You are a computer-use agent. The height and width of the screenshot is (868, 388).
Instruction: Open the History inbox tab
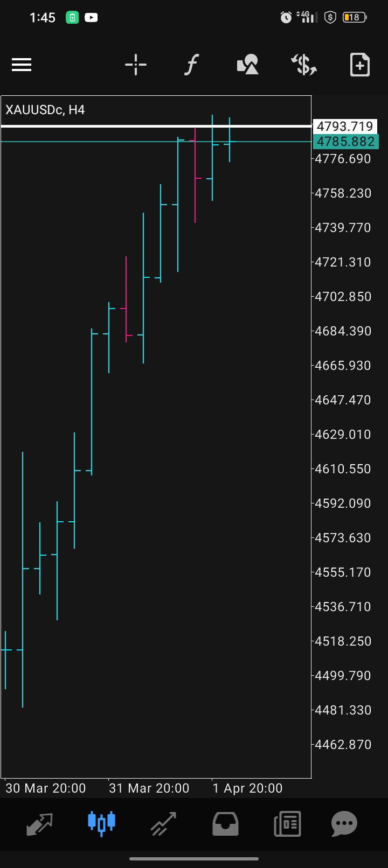click(225, 823)
